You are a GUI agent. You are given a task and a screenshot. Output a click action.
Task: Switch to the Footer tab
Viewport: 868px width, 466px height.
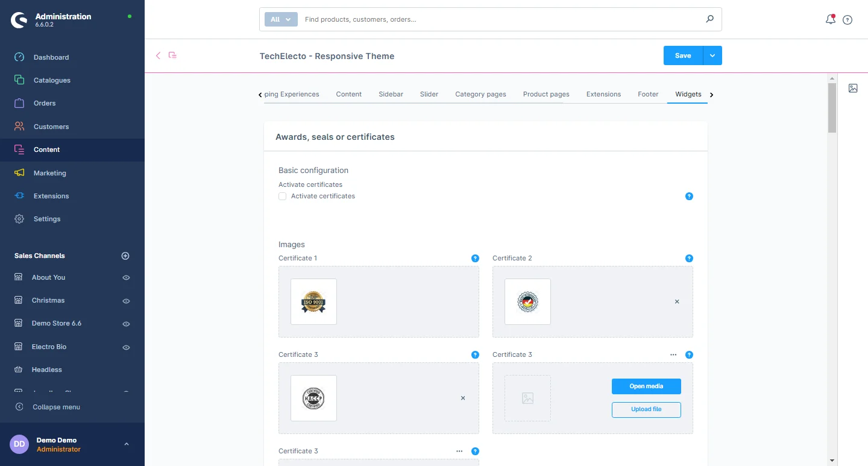pyautogui.click(x=648, y=94)
